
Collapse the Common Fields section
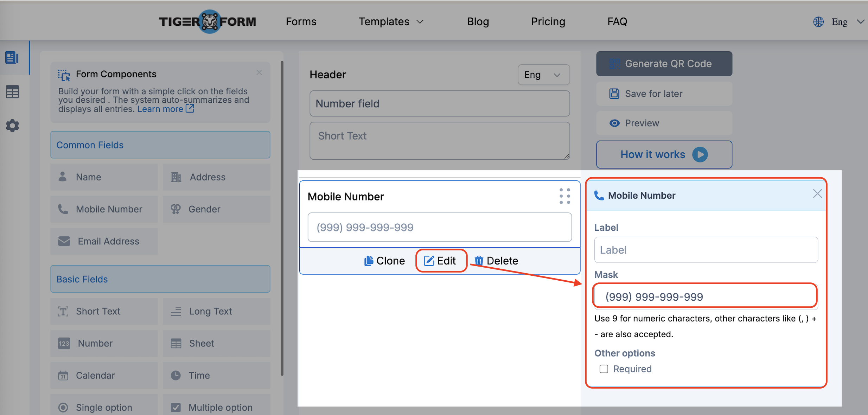160,145
